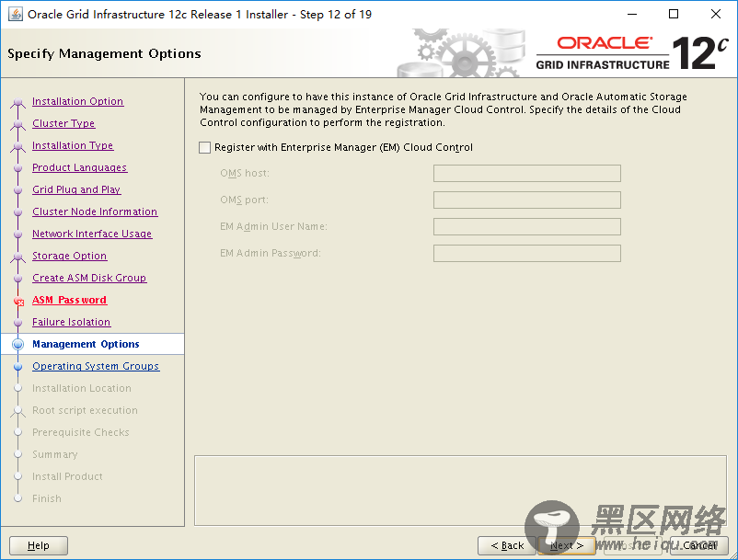Image resolution: width=738 pixels, height=560 pixels.
Task: Click the Finish step label
Action: tap(47, 499)
